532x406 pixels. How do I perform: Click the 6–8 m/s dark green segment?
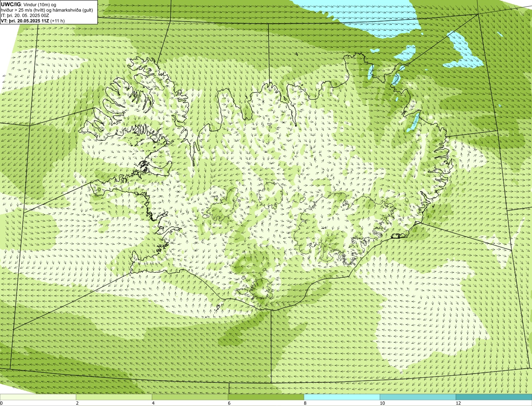tap(266, 397)
